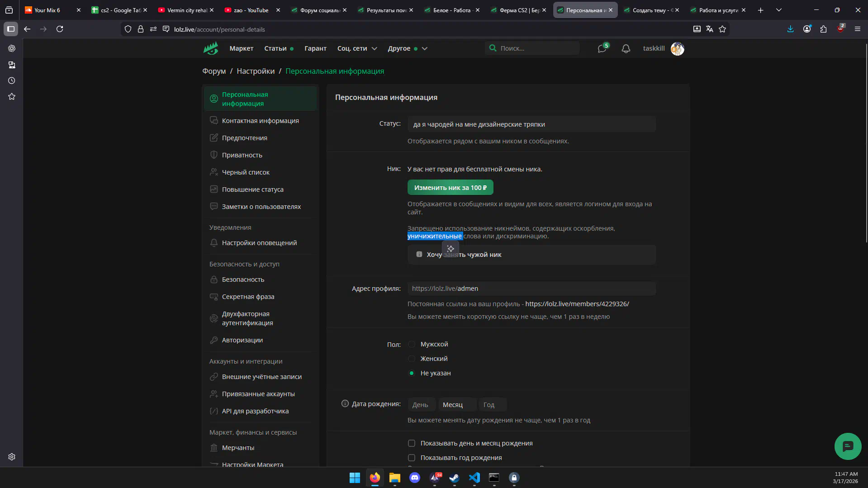Click the Статус text input field
Image resolution: width=868 pixels, height=488 pixels.
click(531, 124)
